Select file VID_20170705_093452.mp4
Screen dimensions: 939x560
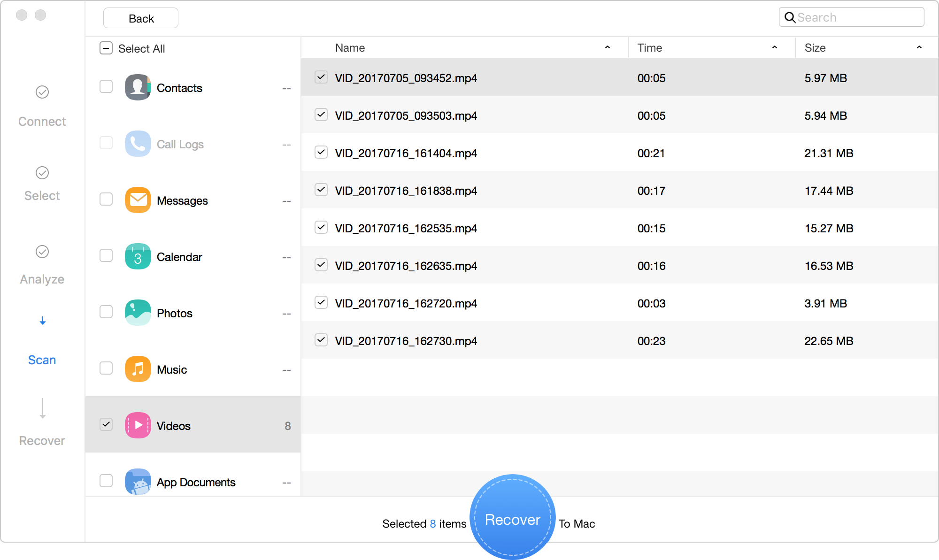click(x=620, y=77)
